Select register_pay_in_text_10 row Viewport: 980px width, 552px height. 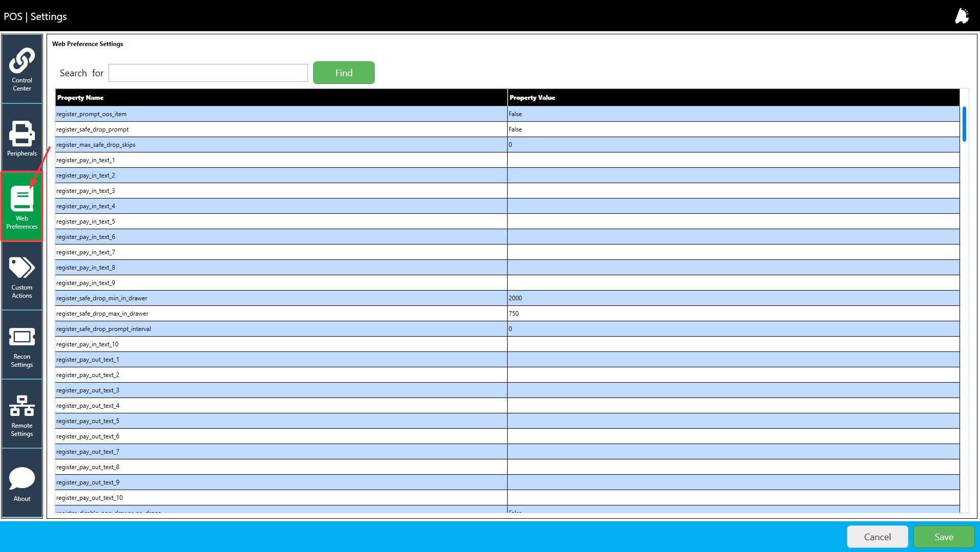[507, 344]
